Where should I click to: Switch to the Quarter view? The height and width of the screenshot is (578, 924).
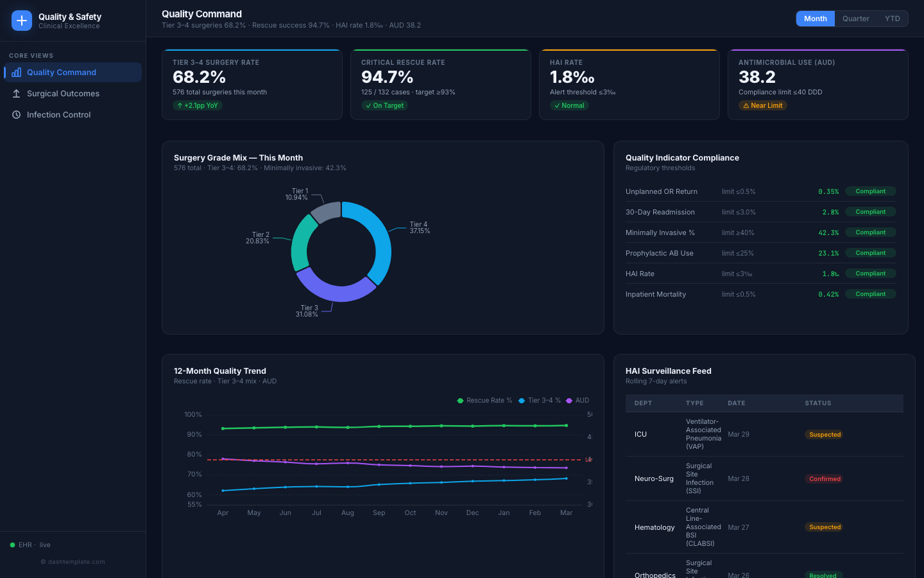click(x=856, y=19)
